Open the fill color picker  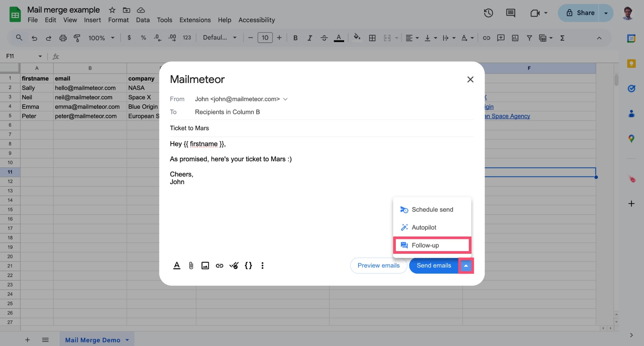[x=357, y=37]
